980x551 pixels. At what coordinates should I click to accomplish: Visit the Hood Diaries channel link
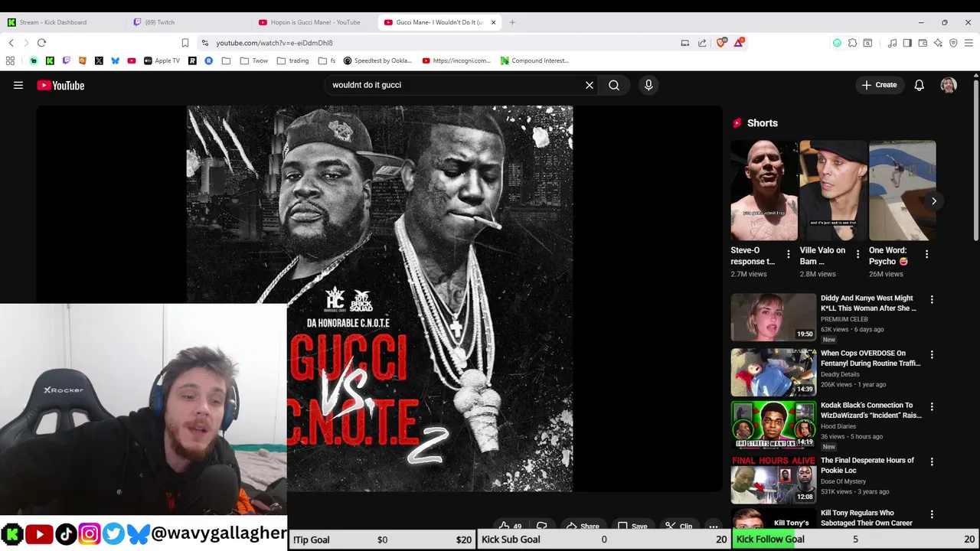pyautogui.click(x=838, y=426)
